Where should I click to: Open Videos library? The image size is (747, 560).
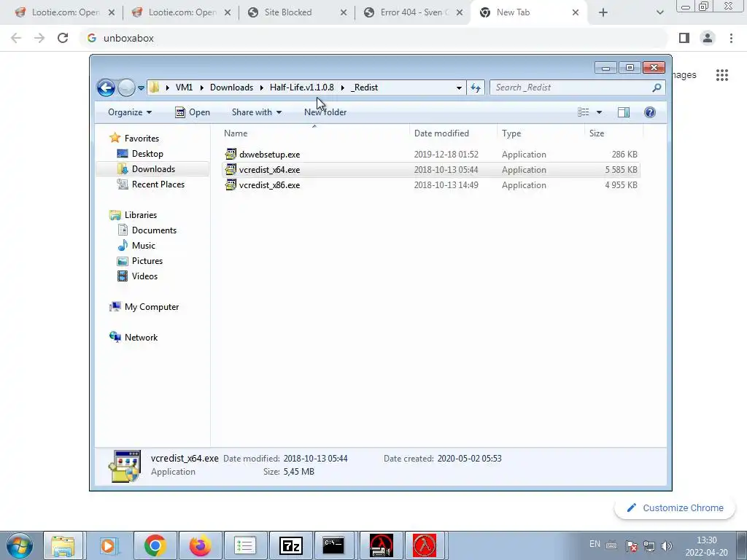(x=144, y=276)
